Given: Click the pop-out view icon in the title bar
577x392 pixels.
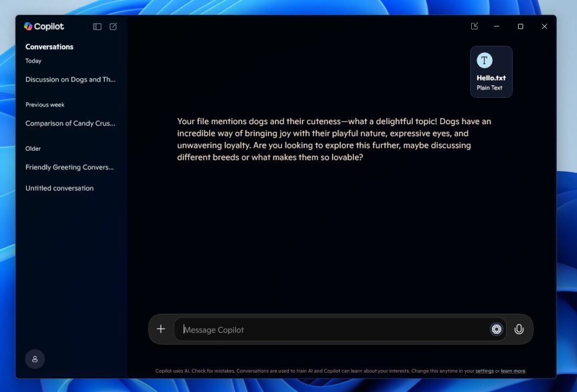Looking at the screenshot, I should pyautogui.click(x=474, y=26).
